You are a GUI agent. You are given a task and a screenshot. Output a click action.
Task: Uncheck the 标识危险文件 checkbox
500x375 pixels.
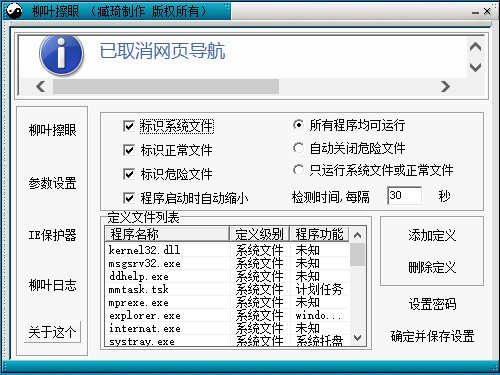pos(129,174)
